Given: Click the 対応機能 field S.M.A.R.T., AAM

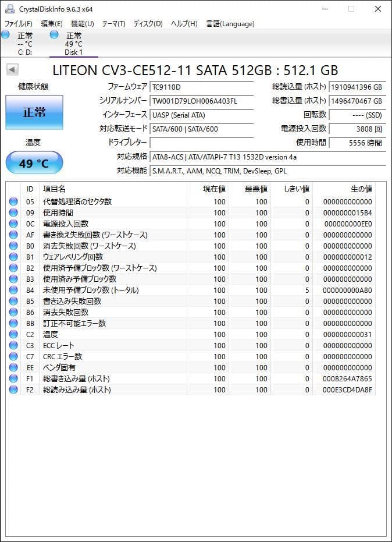Looking at the screenshot, I should coord(268,171).
